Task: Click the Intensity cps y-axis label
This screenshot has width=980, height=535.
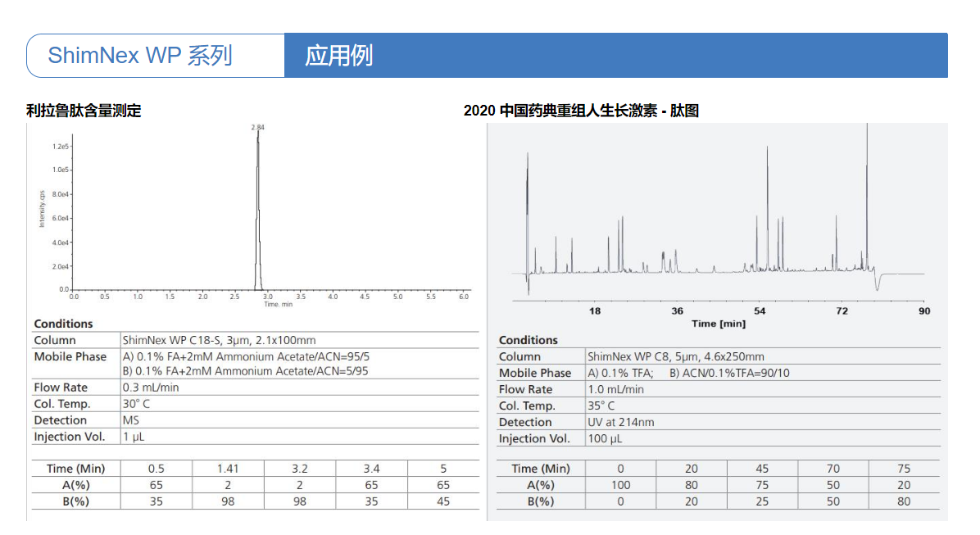Action: 42,208
